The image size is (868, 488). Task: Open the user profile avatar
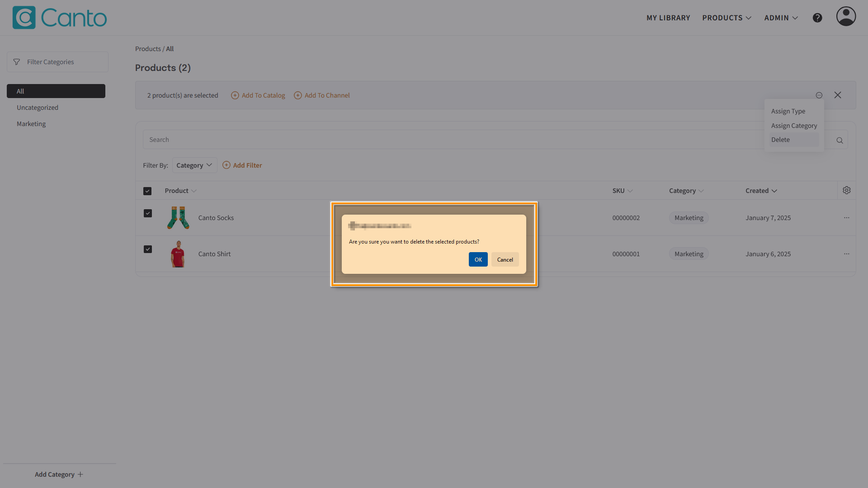(846, 16)
